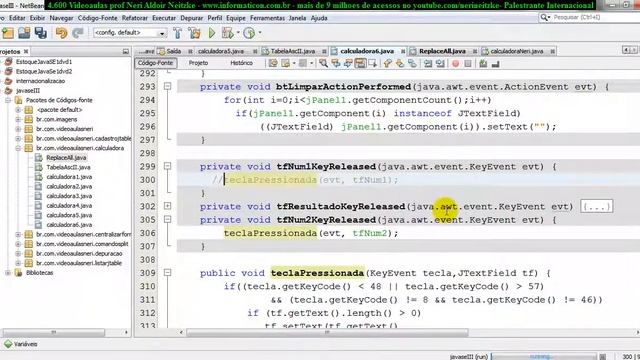The height and width of the screenshot is (360, 640).
Task: Open the Navegar menu
Action: (x=61, y=18)
